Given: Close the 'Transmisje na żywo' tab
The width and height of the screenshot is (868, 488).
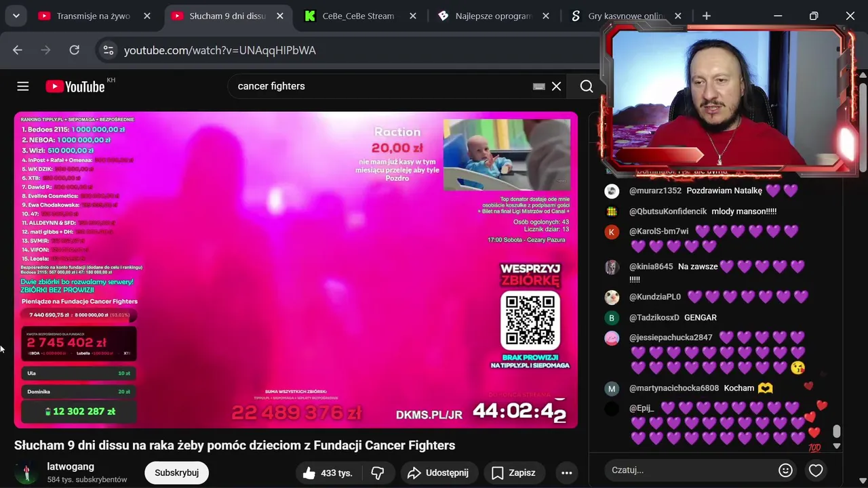Looking at the screenshot, I should pyautogui.click(x=147, y=16).
